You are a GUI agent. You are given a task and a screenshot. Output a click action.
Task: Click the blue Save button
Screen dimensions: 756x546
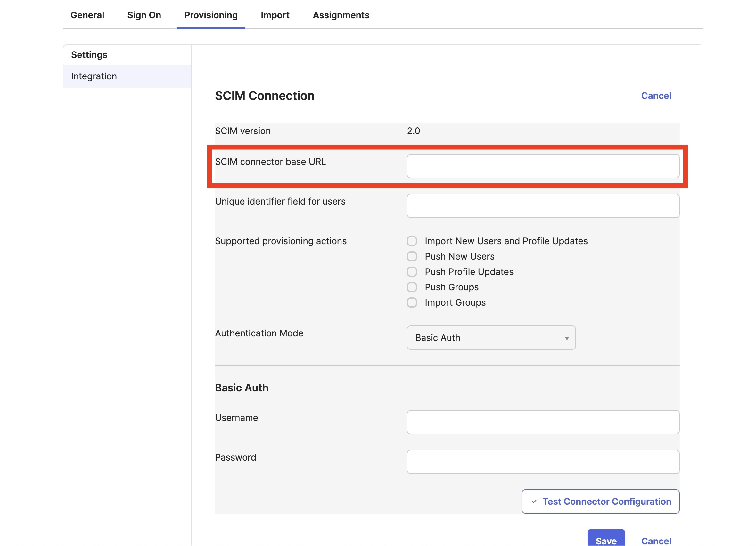[x=606, y=538]
